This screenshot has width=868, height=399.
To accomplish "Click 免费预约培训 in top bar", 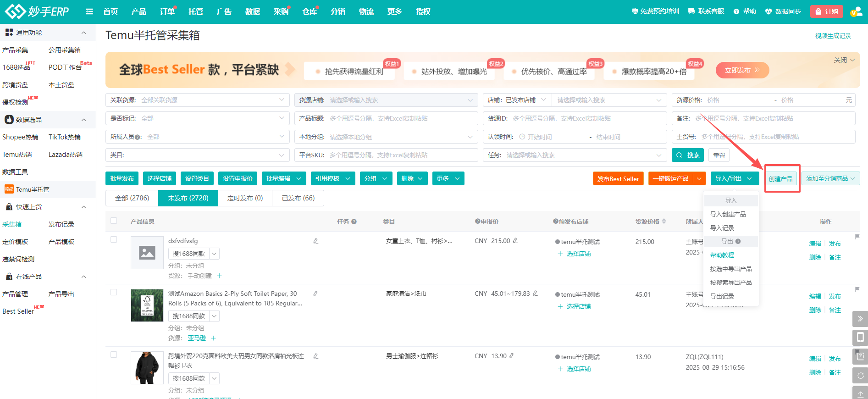I will pyautogui.click(x=656, y=11).
